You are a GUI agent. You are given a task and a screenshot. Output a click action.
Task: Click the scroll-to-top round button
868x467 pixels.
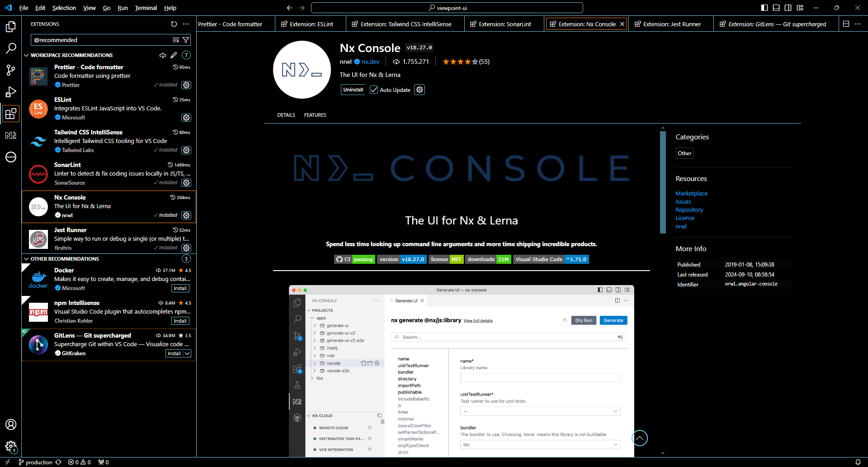[640, 438]
